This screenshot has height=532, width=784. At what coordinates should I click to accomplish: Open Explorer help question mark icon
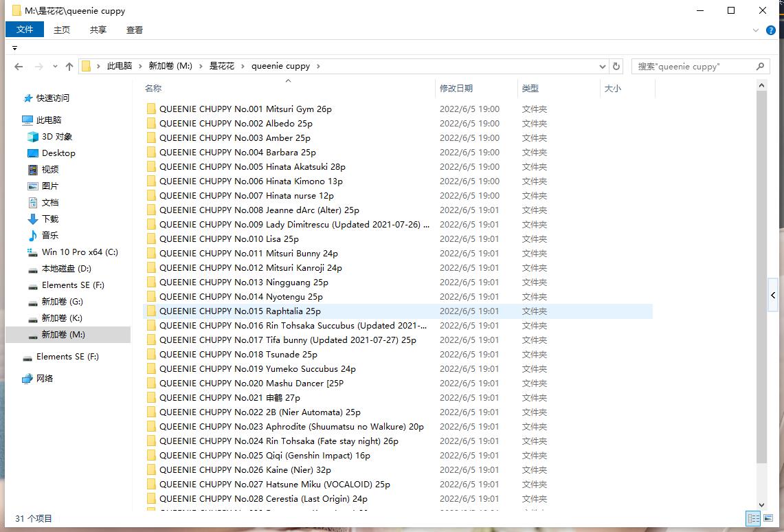tap(771, 30)
